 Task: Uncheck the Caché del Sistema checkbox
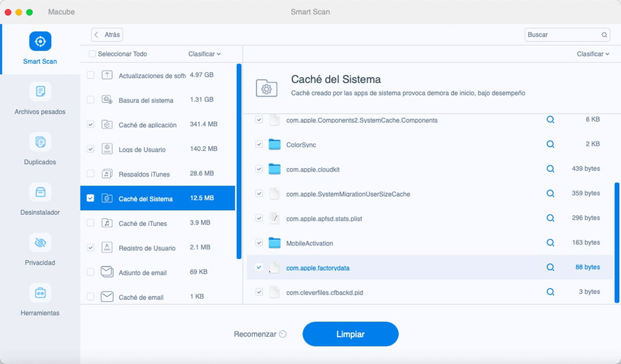91,198
